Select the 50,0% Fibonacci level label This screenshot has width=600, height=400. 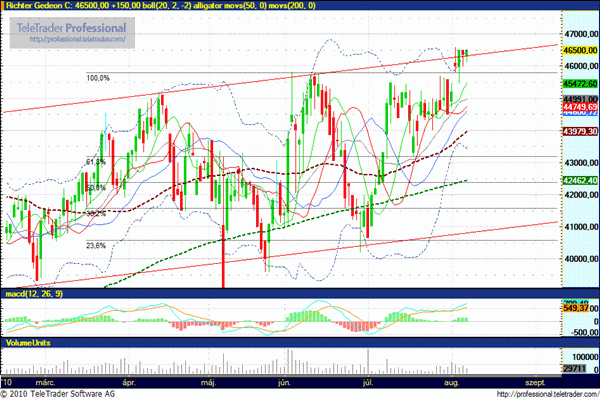coord(96,188)
